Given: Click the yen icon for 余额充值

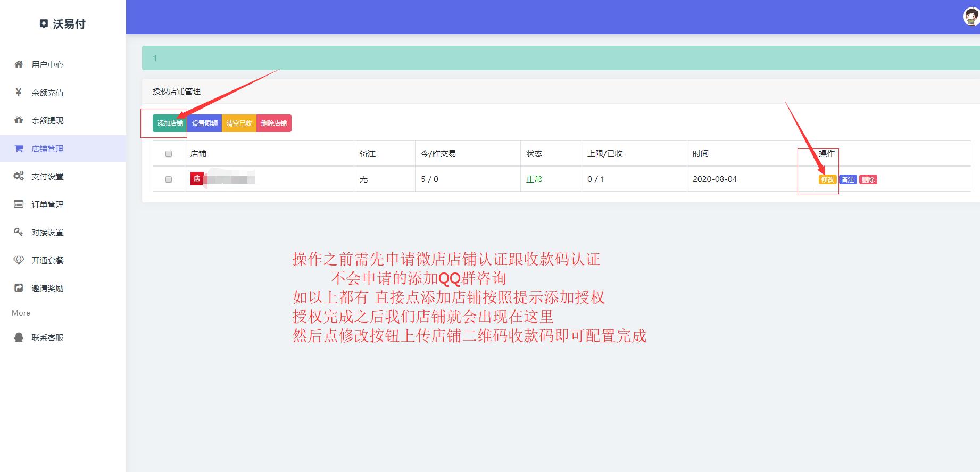Looking at the screenshot, I should (19, 92).
